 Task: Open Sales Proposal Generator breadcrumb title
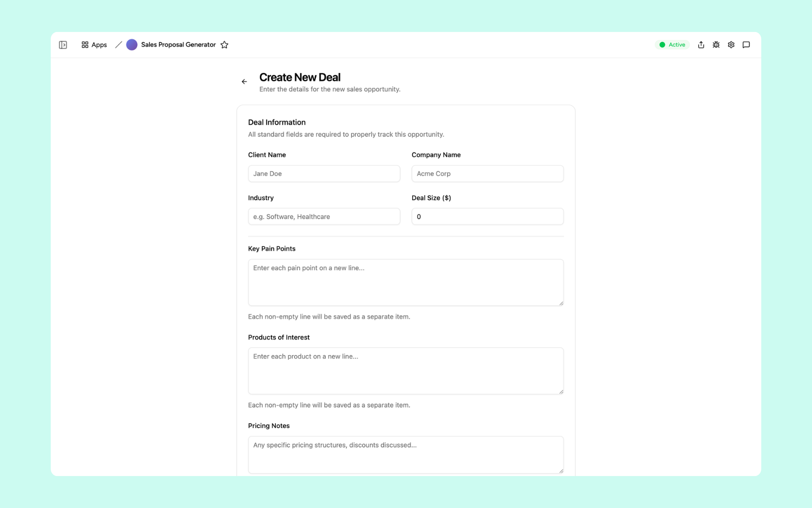click(178, 45)
